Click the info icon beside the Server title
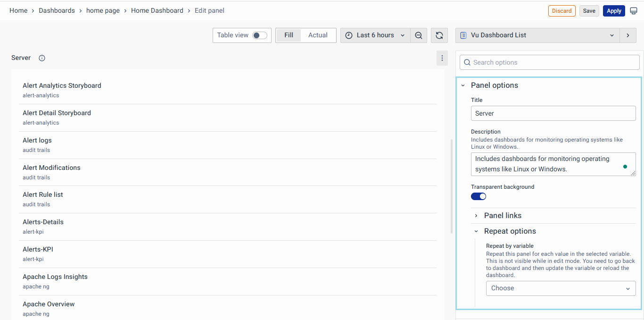The height and width of the screenshot is (320, 644). tap(41, 58)
